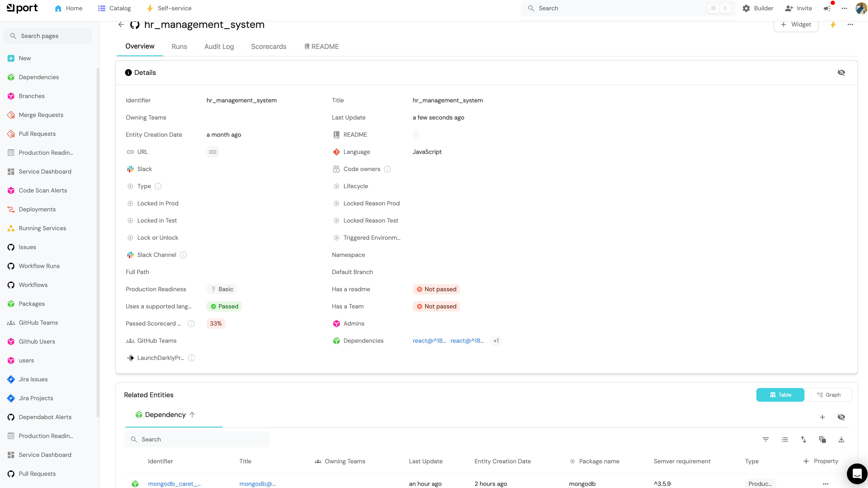868x488 pixels.
Task: Click the Dependency table search field
Action: pos(197,440)
